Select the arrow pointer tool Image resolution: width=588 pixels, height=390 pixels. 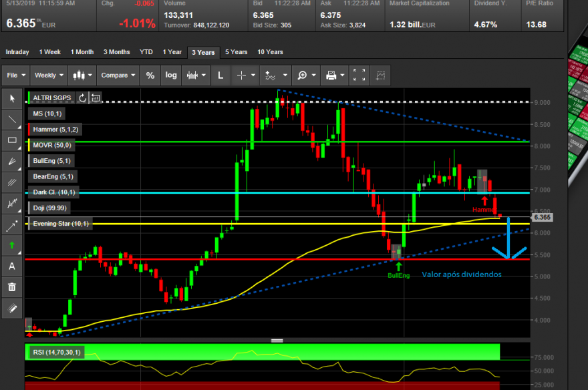pyautogui.click(x=12, y=99)
